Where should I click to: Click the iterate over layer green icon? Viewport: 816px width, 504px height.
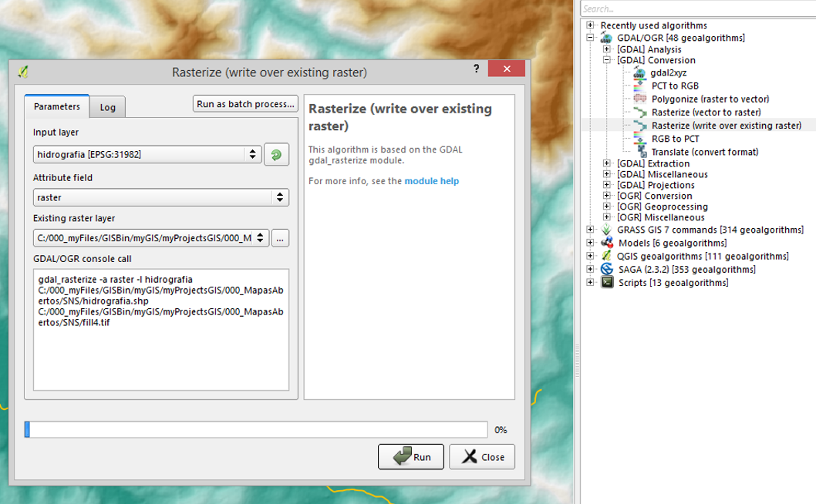(x=276, y=155)
